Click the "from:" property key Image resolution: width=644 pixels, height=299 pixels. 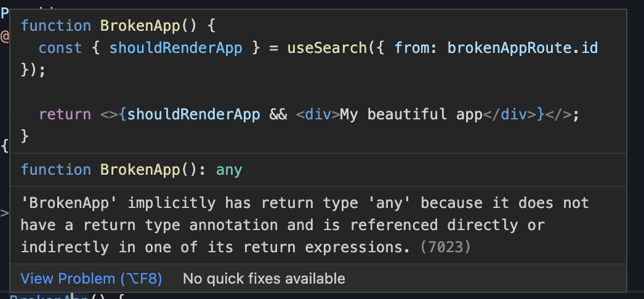coord(417,48)
